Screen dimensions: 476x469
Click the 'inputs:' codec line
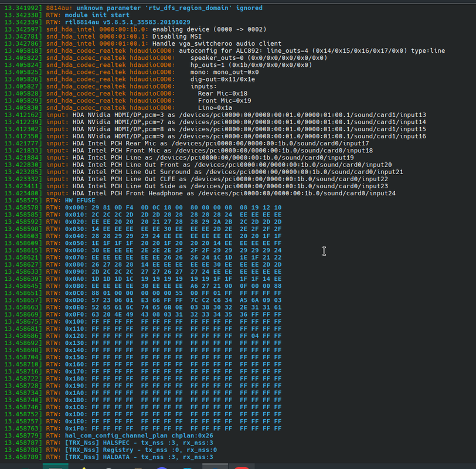pyautogui.click(x=110, y=87)
